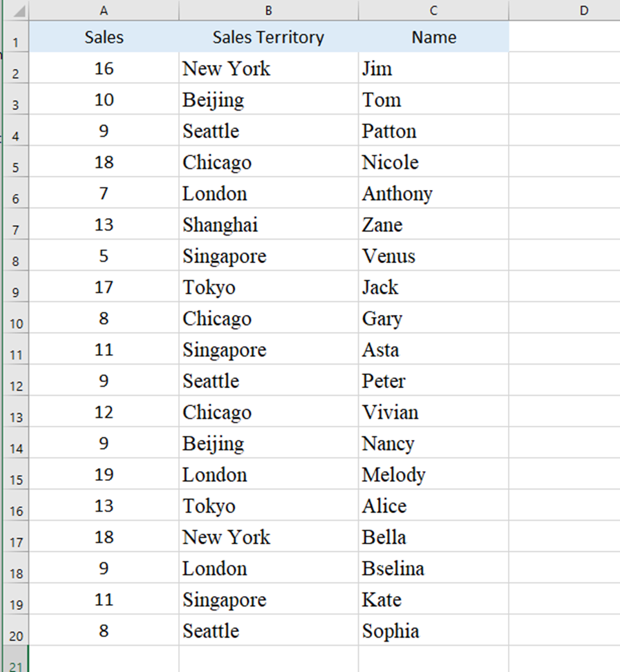This screenshot has height=672, width=620.
Task: Select row 20 header
Action: click(x=16, y=630)
